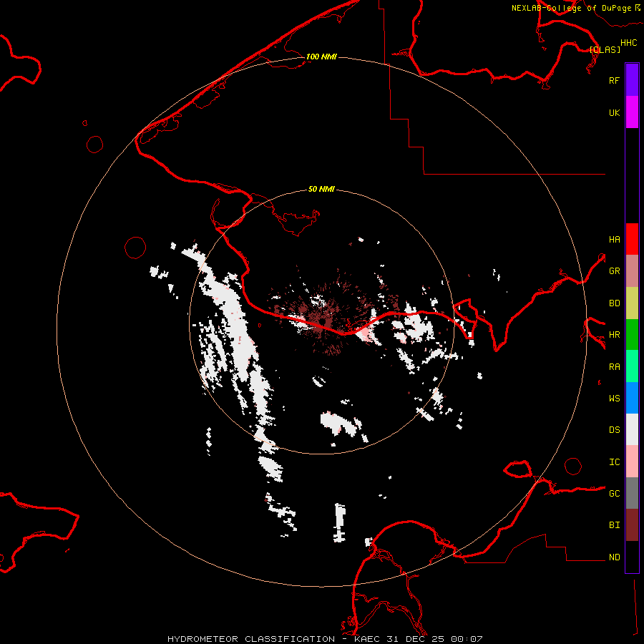Screen dimensions: 644x644
Task: Click the 100 NMI range ring label
Action: 321,57
